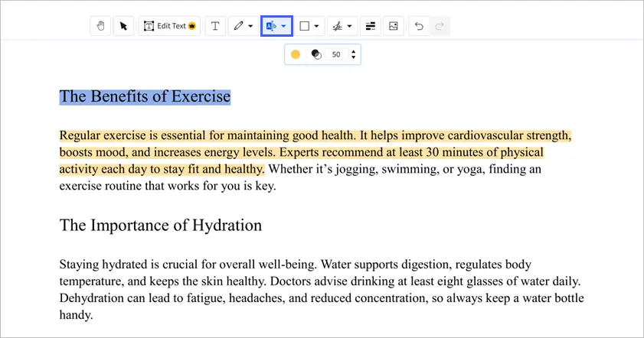The width and height of the screenshot is (644, 338).
Task: Click the words "jogging, swimming, or yoga"
Action: pos(409,170)
